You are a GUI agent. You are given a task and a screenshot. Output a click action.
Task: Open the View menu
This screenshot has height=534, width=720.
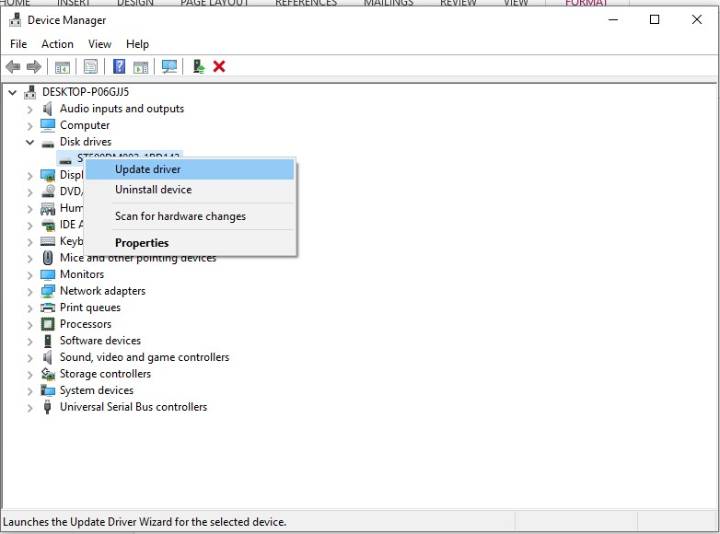click(100, 44)
